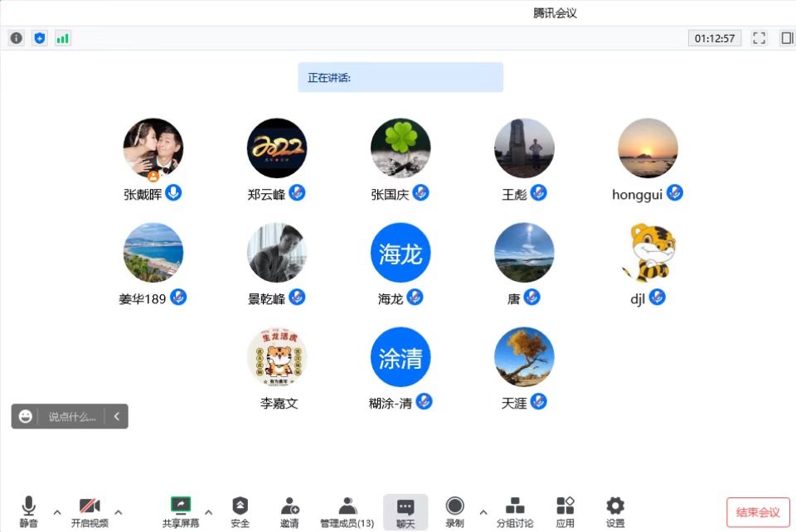Screen dimensions: 796x532
Task: Enter full screen mode icon
Action: (759, 38)
